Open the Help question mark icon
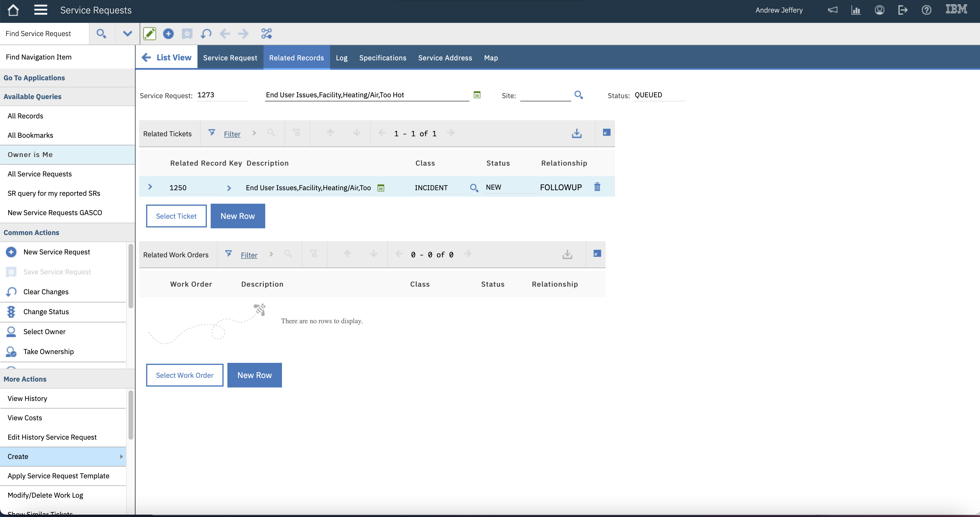Screen dimensions: 980x517 pyautogui.click(x=926, y=10)
